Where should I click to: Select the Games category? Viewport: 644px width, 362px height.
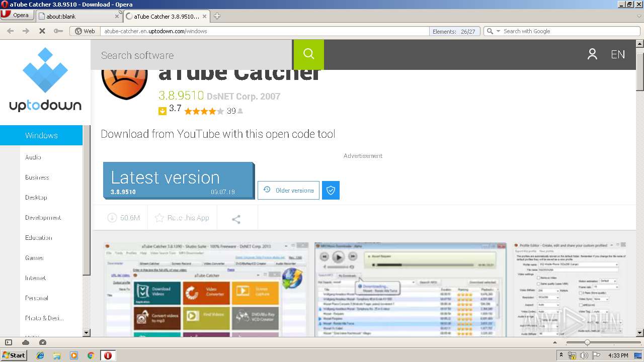pyautogui.click(x=34, y=257)
